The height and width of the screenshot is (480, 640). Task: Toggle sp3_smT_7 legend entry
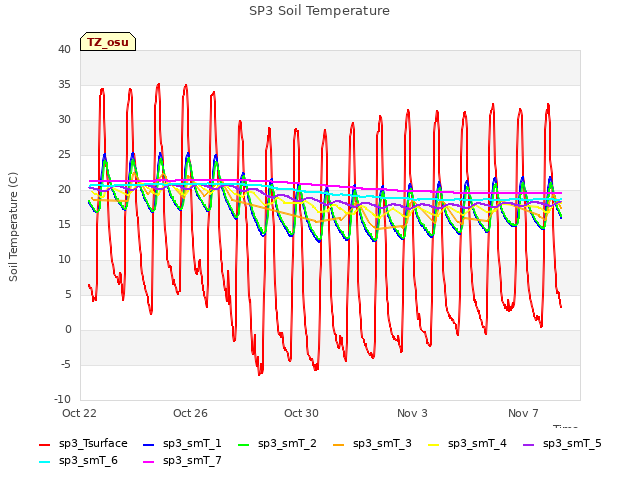(x=182, y=461)
